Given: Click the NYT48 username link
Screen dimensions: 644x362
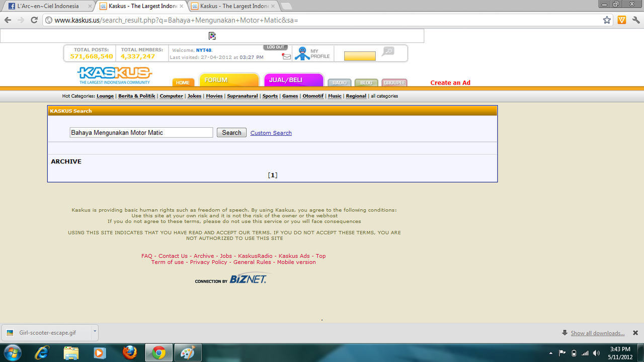Looking at the screenshot, I should (204, 50).
